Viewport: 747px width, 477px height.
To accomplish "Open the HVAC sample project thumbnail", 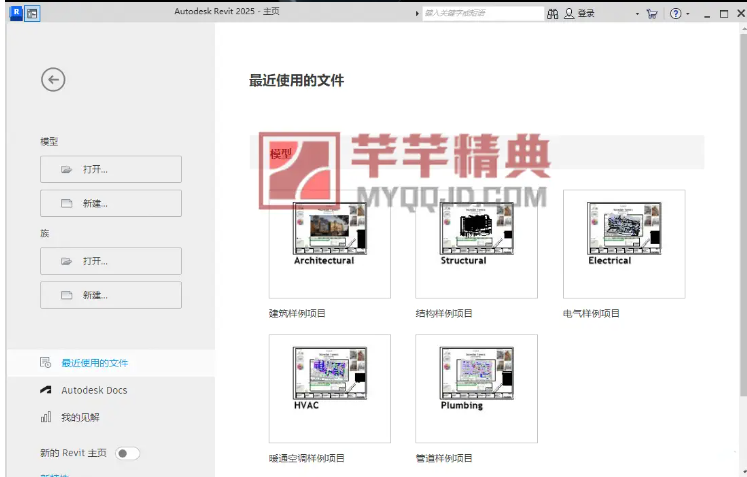I will pyautogui.click(x=330, y=389).
